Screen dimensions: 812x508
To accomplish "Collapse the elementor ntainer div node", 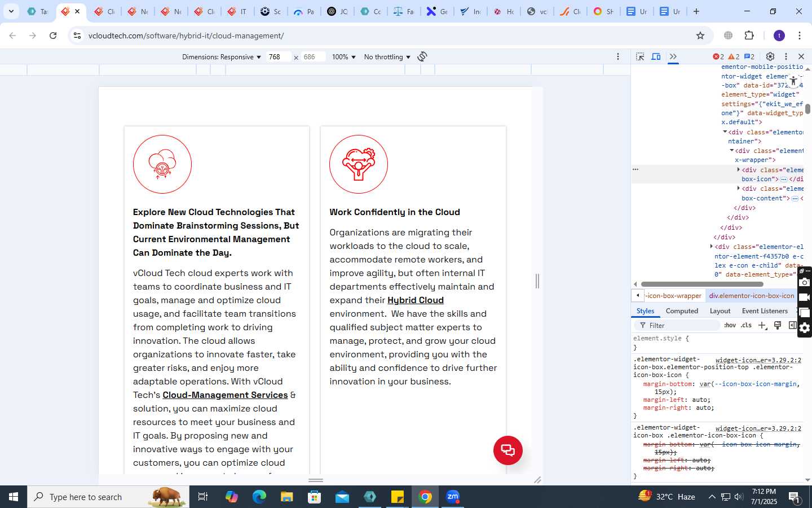I will pos(725,132).
